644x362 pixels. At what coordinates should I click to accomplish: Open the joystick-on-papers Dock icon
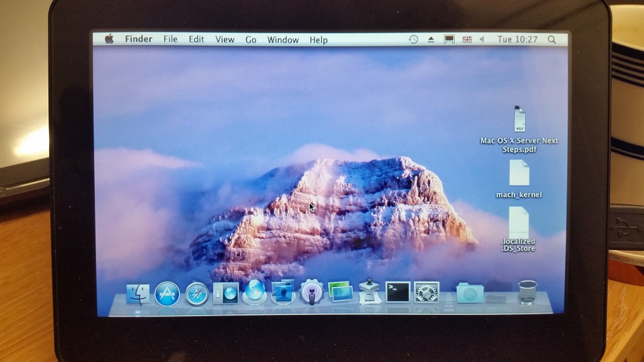click(370, 292)
